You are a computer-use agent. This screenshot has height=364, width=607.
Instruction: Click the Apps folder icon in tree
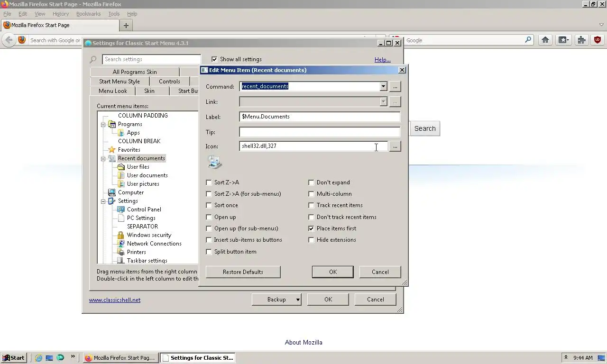coord(120,133)
